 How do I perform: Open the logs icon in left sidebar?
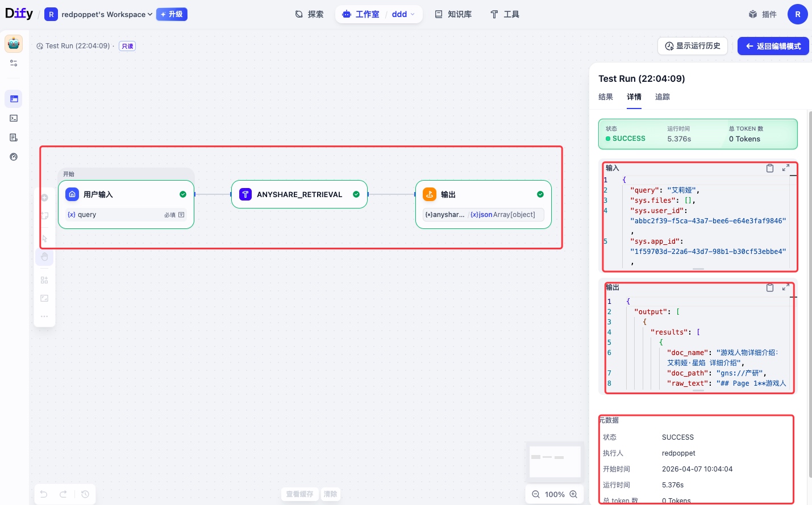(x=14, y=137)
